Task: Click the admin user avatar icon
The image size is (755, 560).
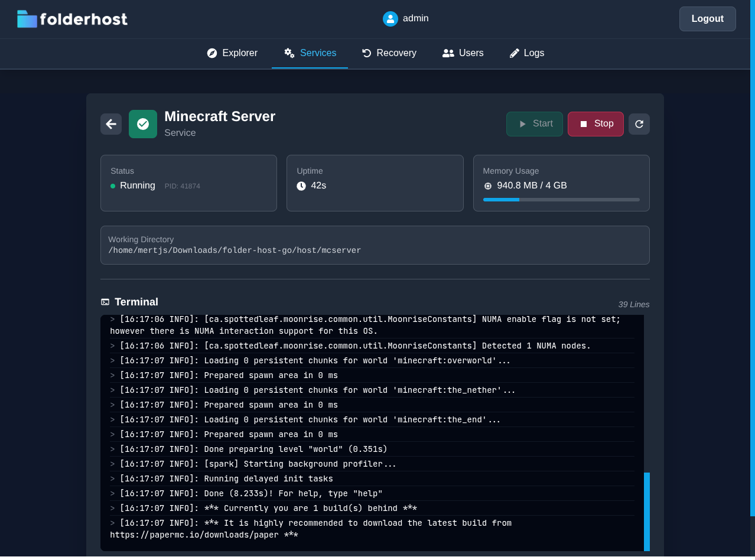Action: click(390, 19)
